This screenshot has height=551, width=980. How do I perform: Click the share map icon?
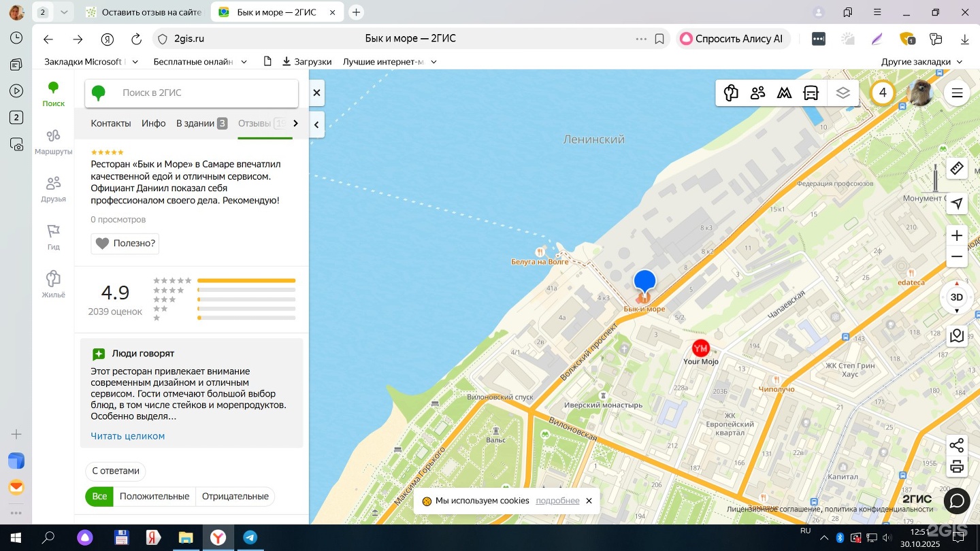point(957,446)
